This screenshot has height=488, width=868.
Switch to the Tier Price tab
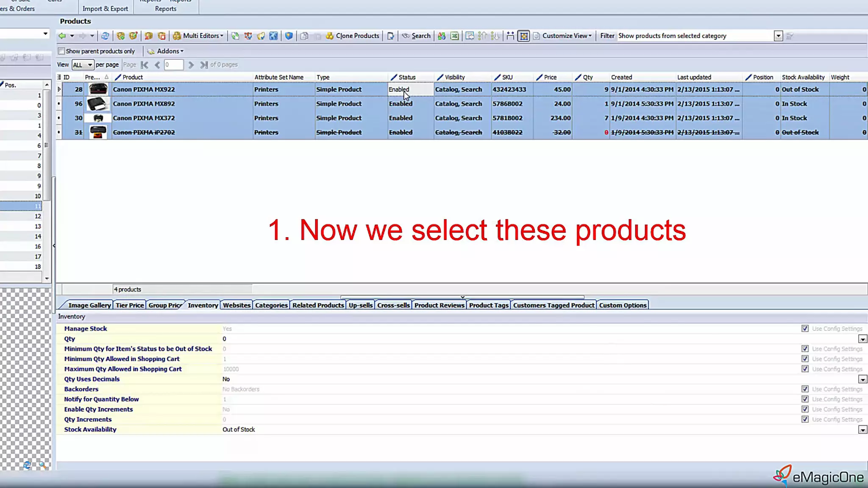(x=130, y=305)
